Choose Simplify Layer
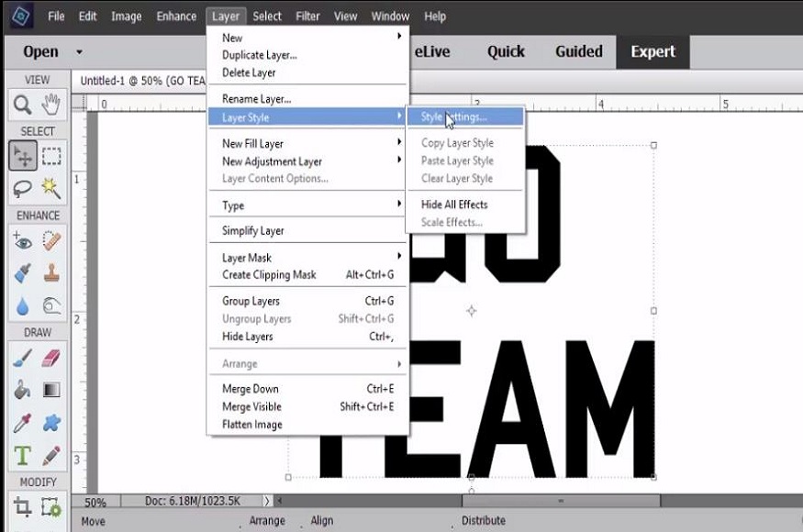This screenshot has width=803, height=532. coord(307,231)
